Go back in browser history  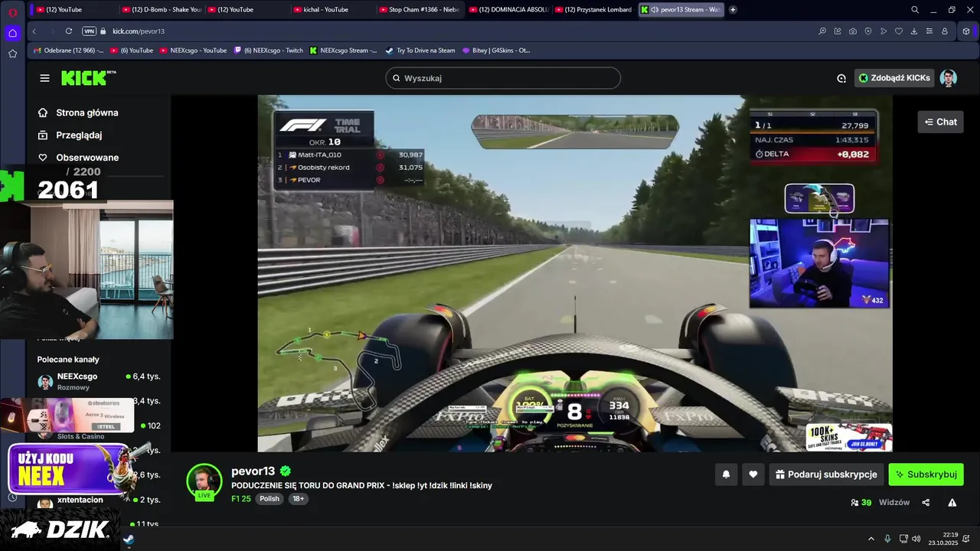point(34,31)
